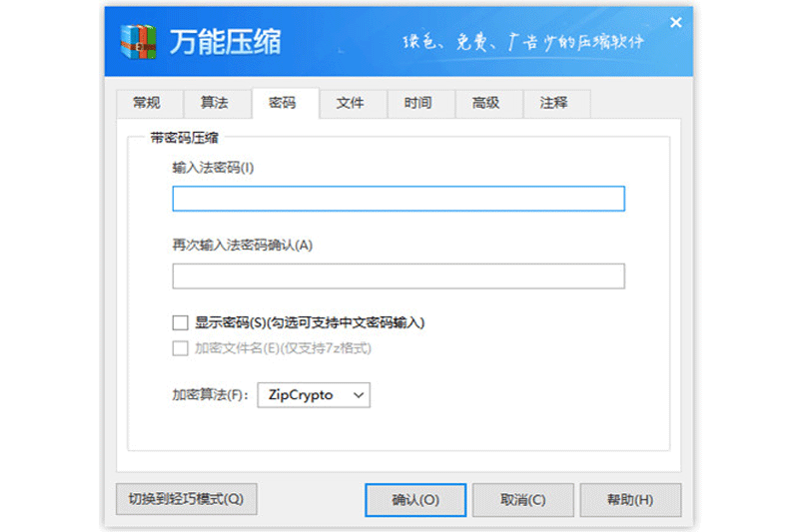Select the 密码 tab
The width and height of the screenshot is (799, 532).
point(283,103)
